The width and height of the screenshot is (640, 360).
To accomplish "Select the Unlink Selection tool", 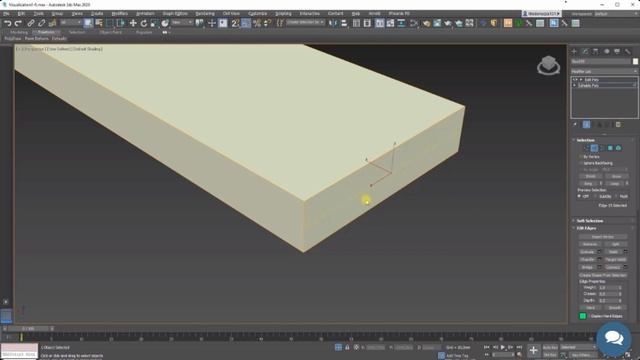I will tap(42, 23).
